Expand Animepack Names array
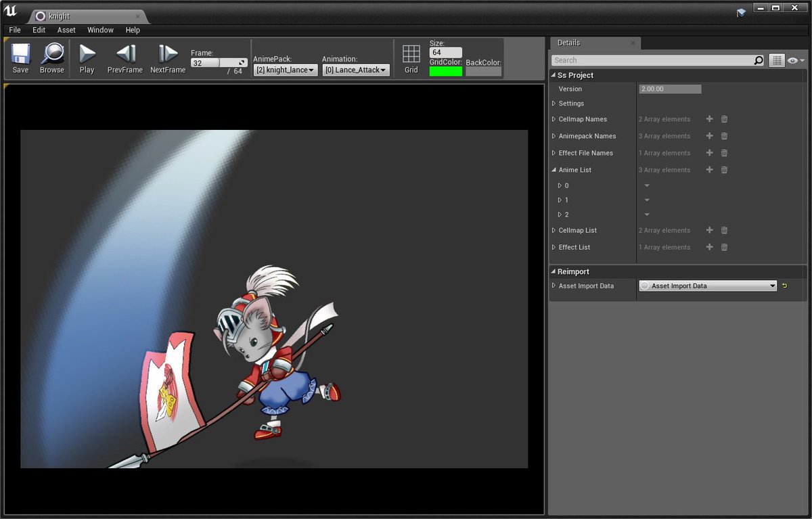812x519 pixels. 554,136
